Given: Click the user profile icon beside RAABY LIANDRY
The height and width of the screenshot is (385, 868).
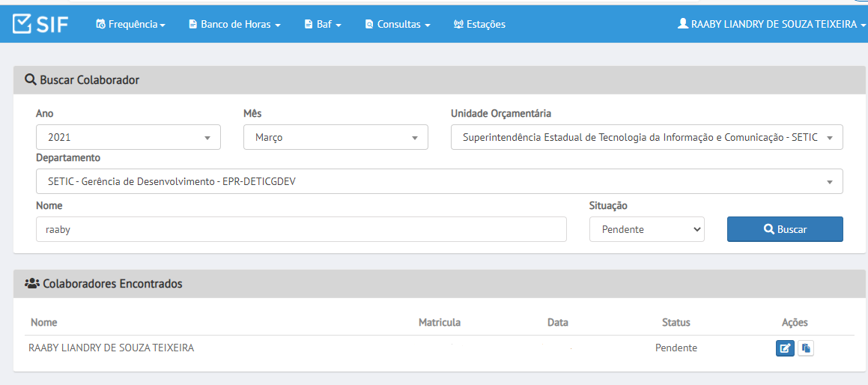Looking at the screenshot, I should click(682, 24).
